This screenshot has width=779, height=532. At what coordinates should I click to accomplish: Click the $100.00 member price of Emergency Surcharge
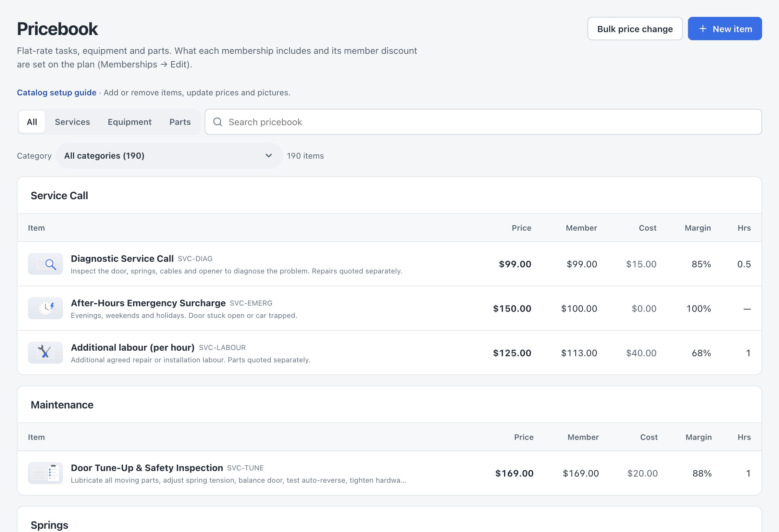579,308
